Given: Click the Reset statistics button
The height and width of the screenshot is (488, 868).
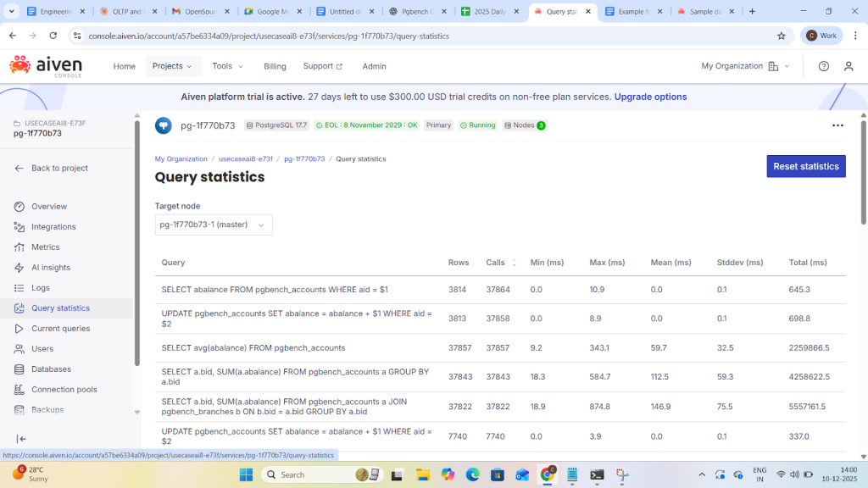Looking at the screenshot, I should click(805, 166).
